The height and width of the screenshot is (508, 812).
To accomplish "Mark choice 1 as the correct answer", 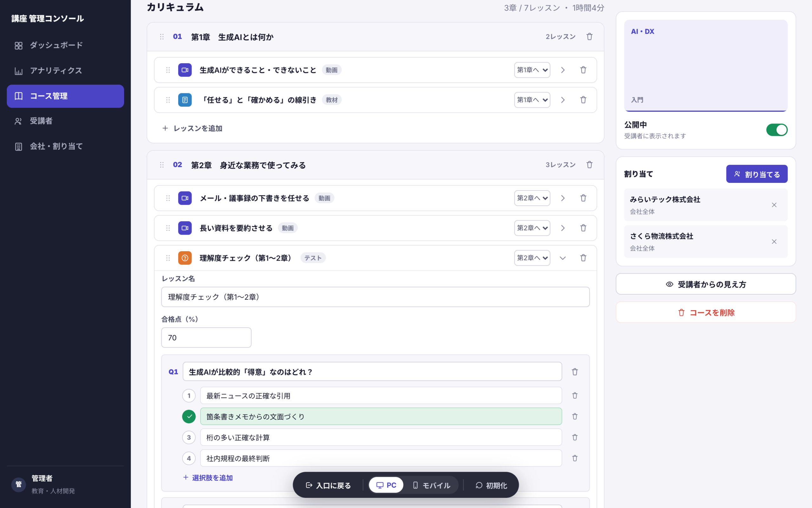I will [189, 396].
